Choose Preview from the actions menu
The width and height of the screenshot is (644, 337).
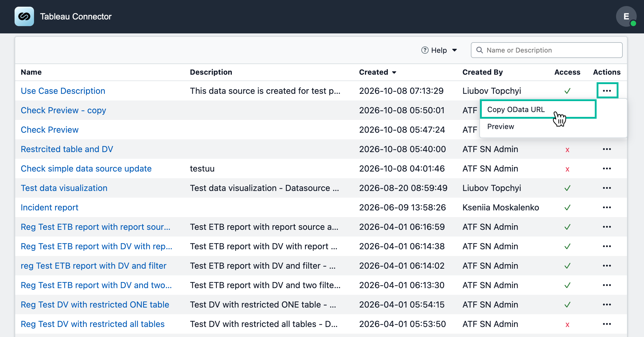501,127
